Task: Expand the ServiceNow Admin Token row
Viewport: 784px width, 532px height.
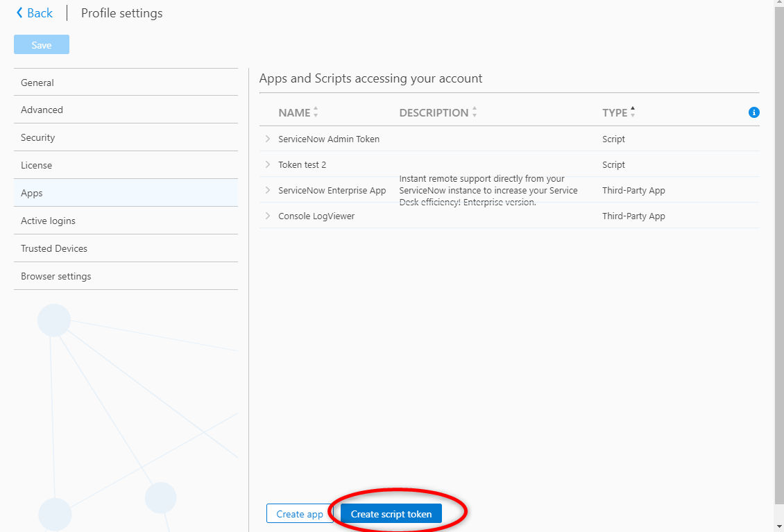Action: click(x=268, y=139)
